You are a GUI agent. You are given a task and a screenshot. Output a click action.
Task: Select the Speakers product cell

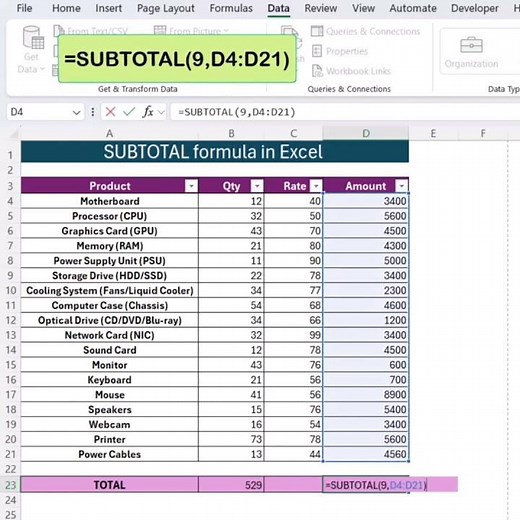[x=109, y=409]
